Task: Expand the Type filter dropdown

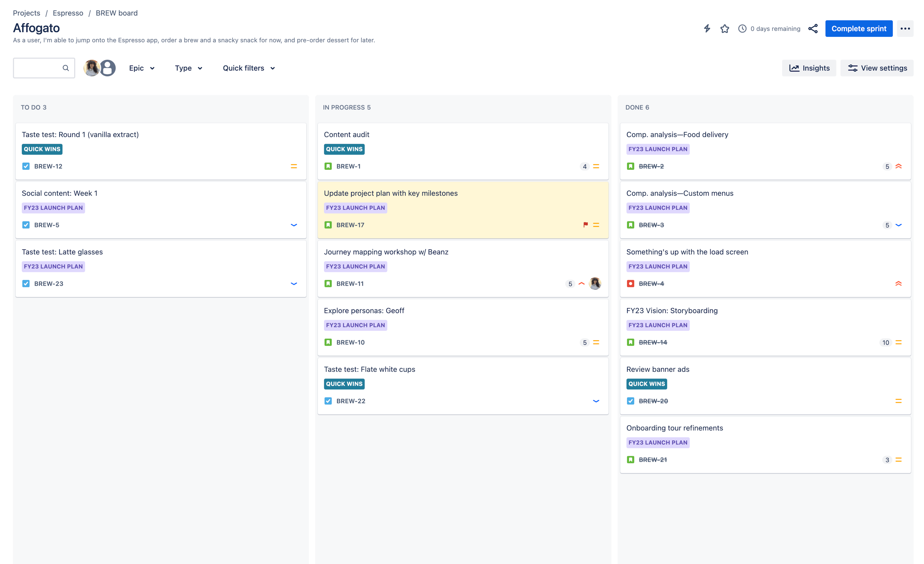Action: tap(188, 68)
